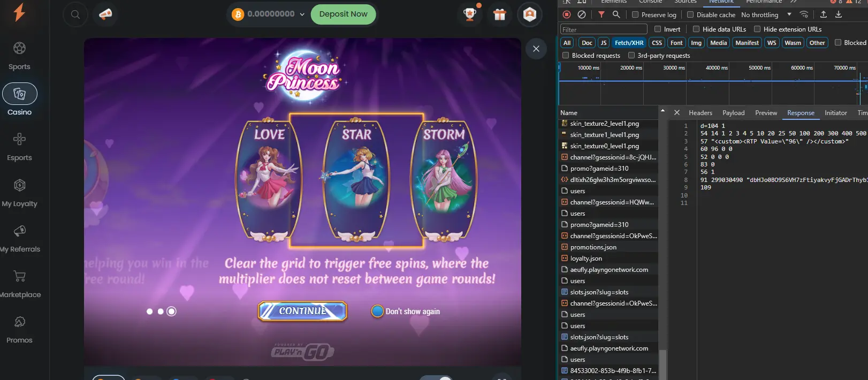Click the second intro slide dot
The width and height of the screenshot is (868, 380).
point(161,311)
